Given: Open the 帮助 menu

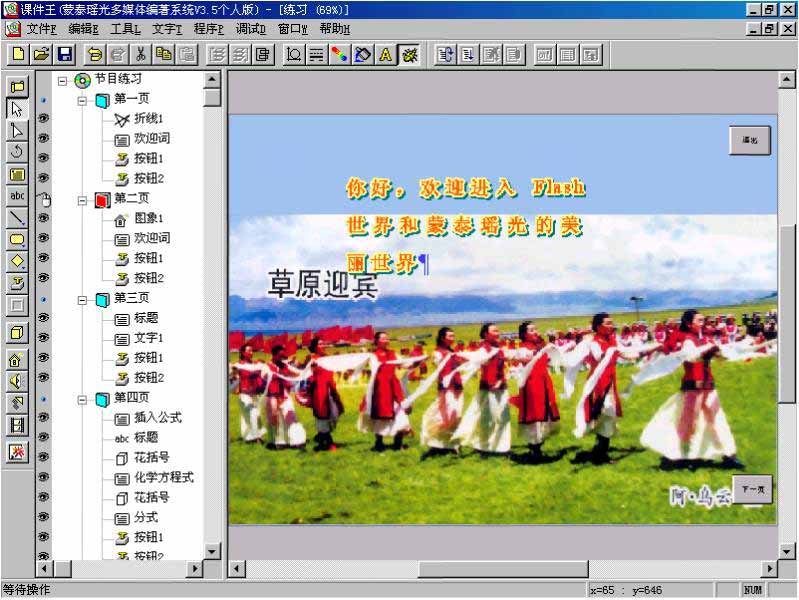Looking at the screenshot, I should pos(335,29).
